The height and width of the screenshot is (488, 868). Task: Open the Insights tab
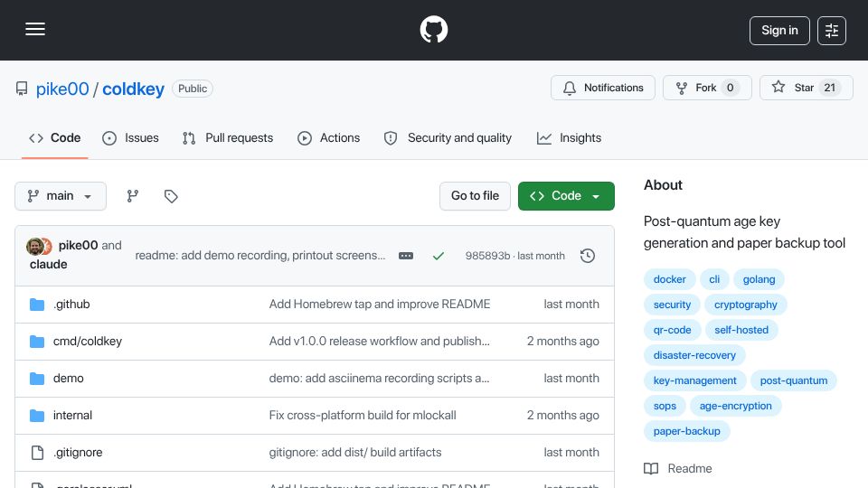569,137
